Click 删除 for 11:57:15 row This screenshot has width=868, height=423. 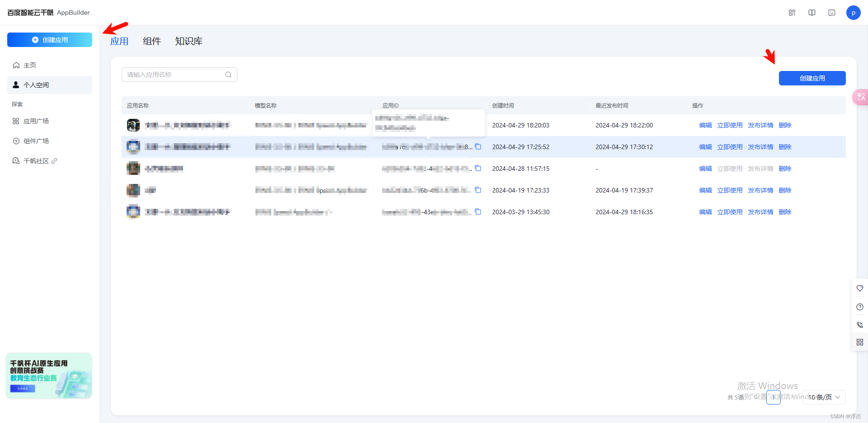point(785,169)
